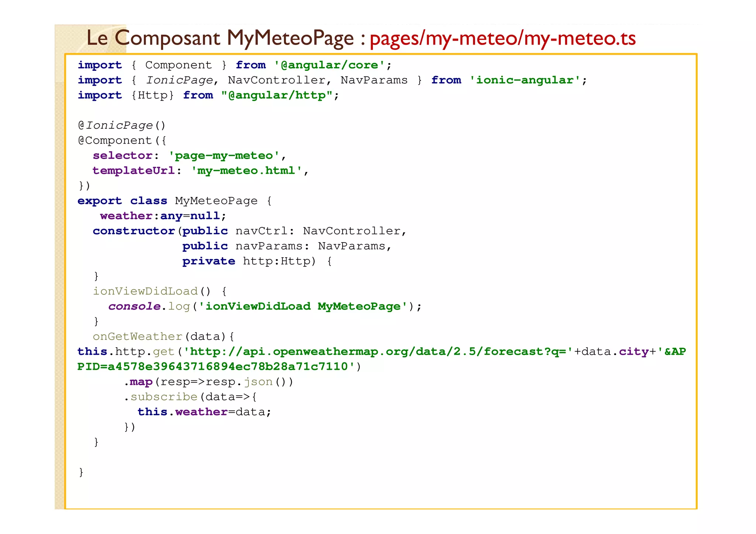
Task: Click the APPID key 'PID=a4578e39643716894ec78b28a71c7110'
Action: click(x=216, y=367)
